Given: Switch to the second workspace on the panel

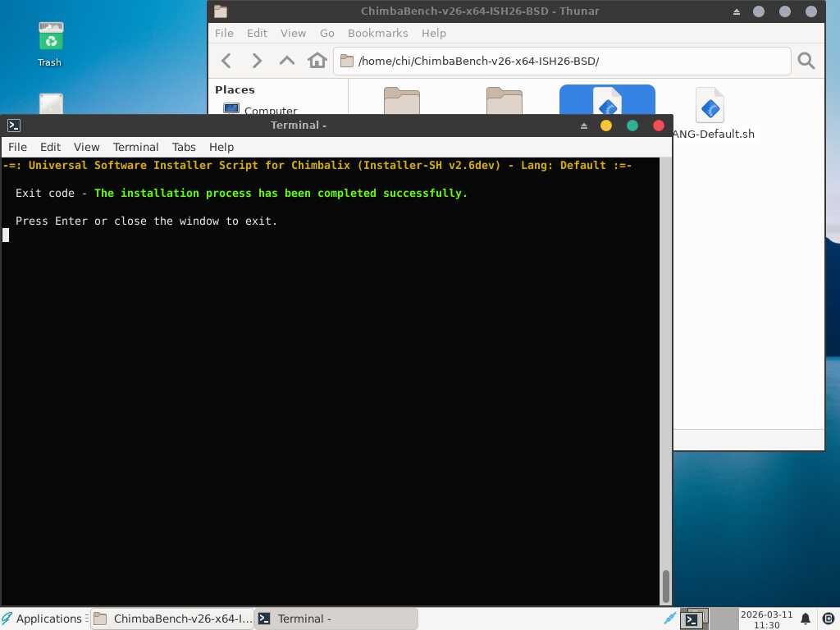Looking at the screenshot, I should click(x=724, y=619).
